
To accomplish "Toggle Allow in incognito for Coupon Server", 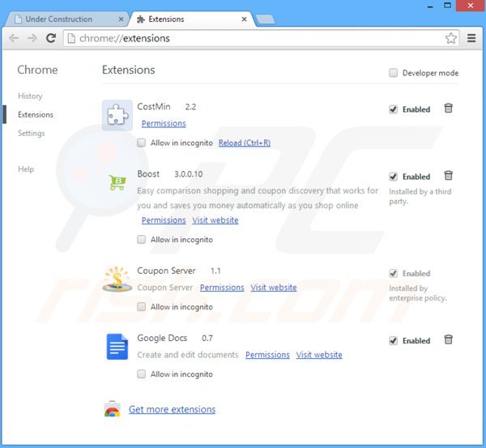I will pyautogui.click(x=142, y=307).
